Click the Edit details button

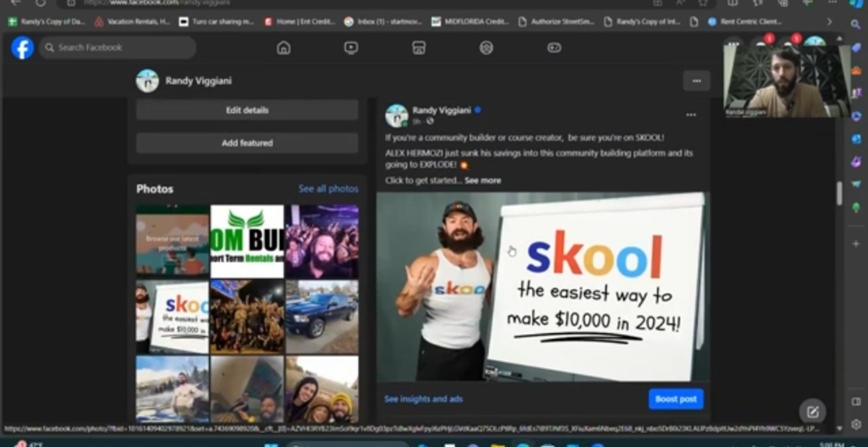[247, 110]
